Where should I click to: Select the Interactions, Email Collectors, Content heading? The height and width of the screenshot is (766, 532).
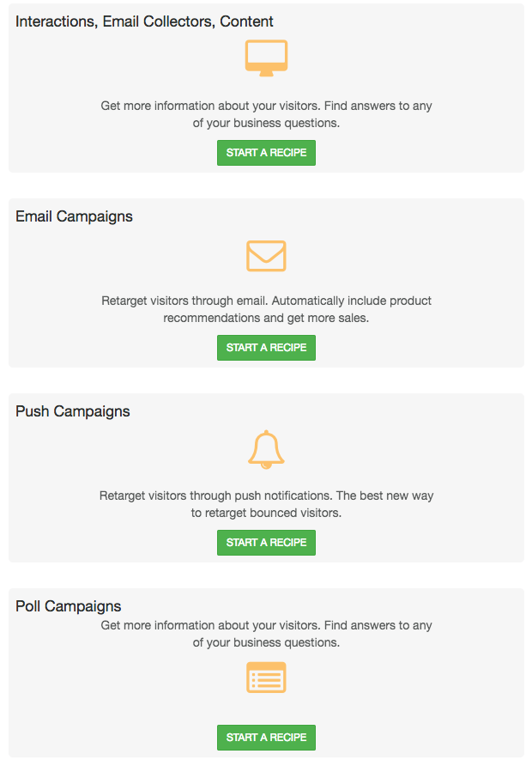pos(144,21)
